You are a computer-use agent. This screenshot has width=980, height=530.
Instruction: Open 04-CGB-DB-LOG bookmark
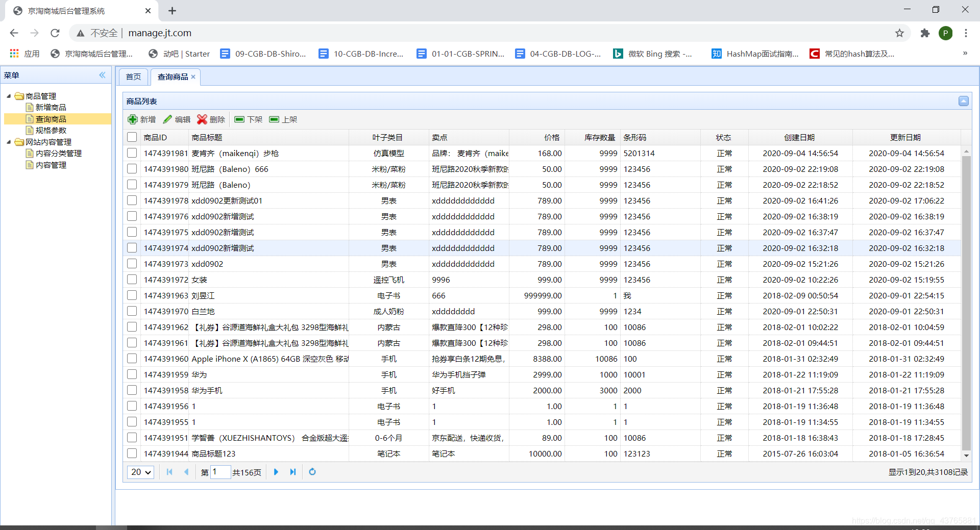558,54
